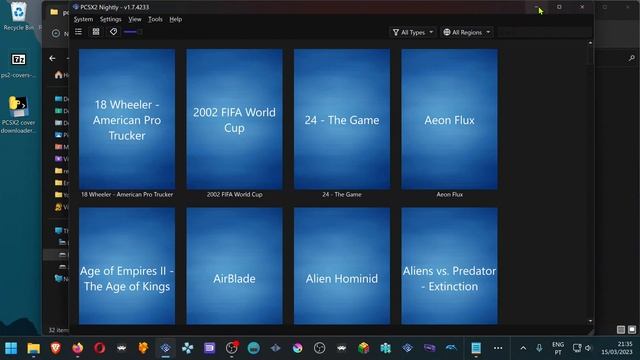The width and height of the screenshot is (640, 360).
Task: Open the View menu
Action: pyautogui.click(x=135, y=19)
